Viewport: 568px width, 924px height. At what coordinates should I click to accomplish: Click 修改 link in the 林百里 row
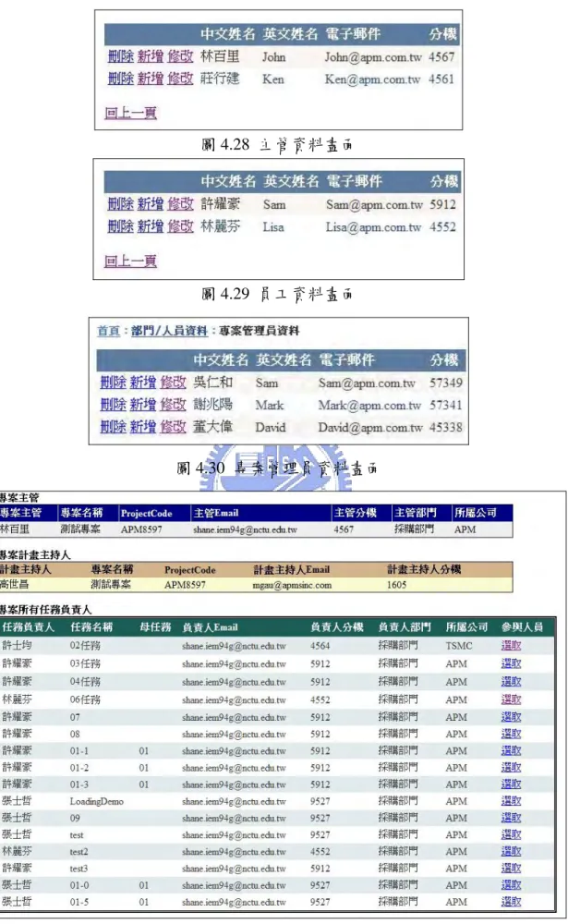pyautogui.click(x=180, y=56)
